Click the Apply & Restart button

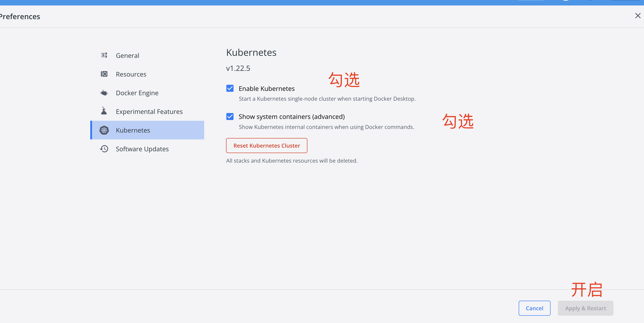coord(585,308)
